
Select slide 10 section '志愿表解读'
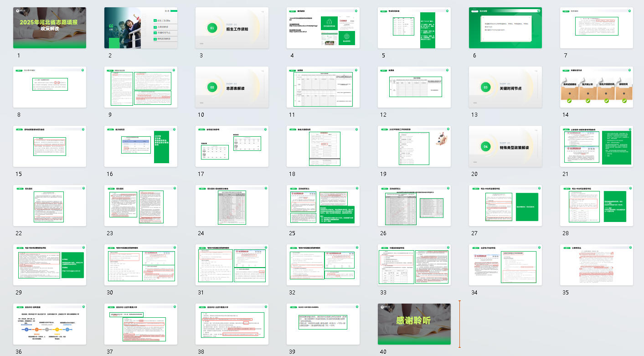click(232, 87)
